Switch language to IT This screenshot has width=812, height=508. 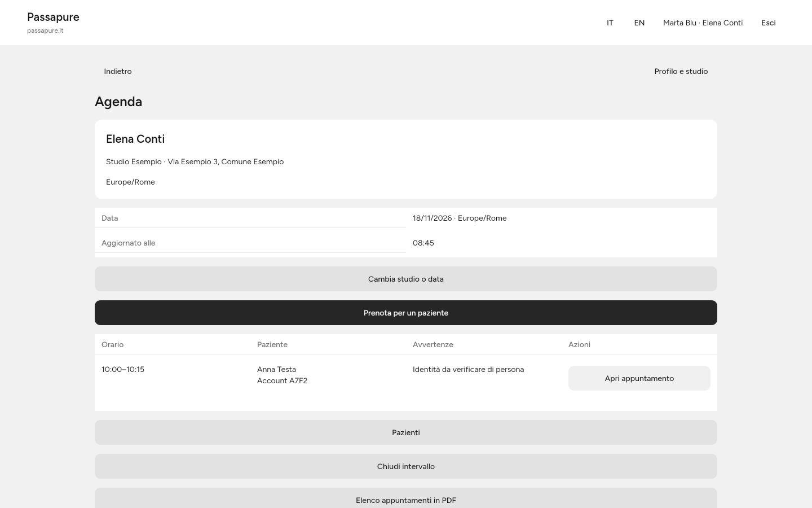tap(610, 23)
